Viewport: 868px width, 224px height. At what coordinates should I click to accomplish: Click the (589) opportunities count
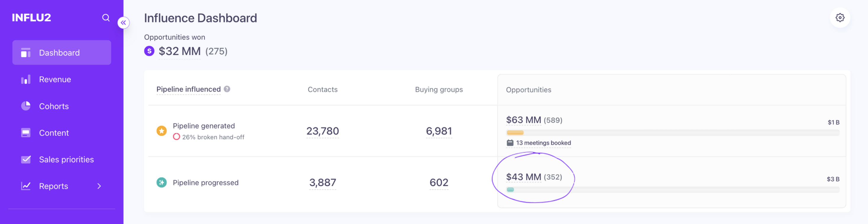pyautogui.click(x=553, y=120)
